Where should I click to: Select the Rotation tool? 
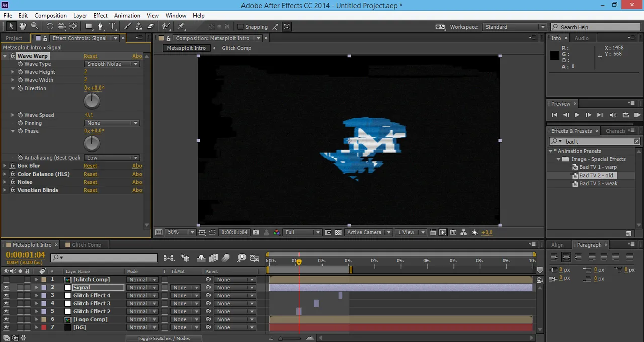(x=50, y=26)
